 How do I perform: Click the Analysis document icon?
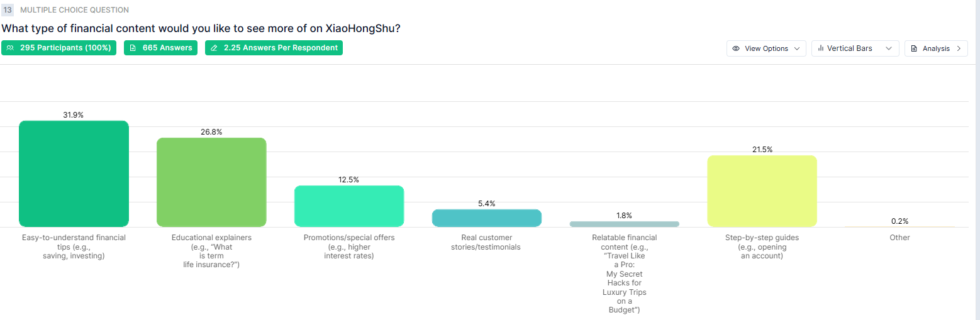(x=914, y=48)
